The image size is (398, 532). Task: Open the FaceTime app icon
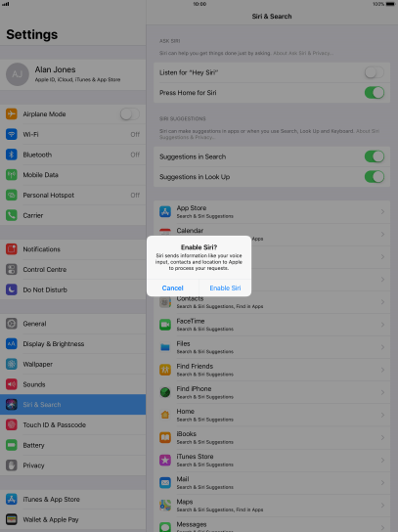[165, 325]
